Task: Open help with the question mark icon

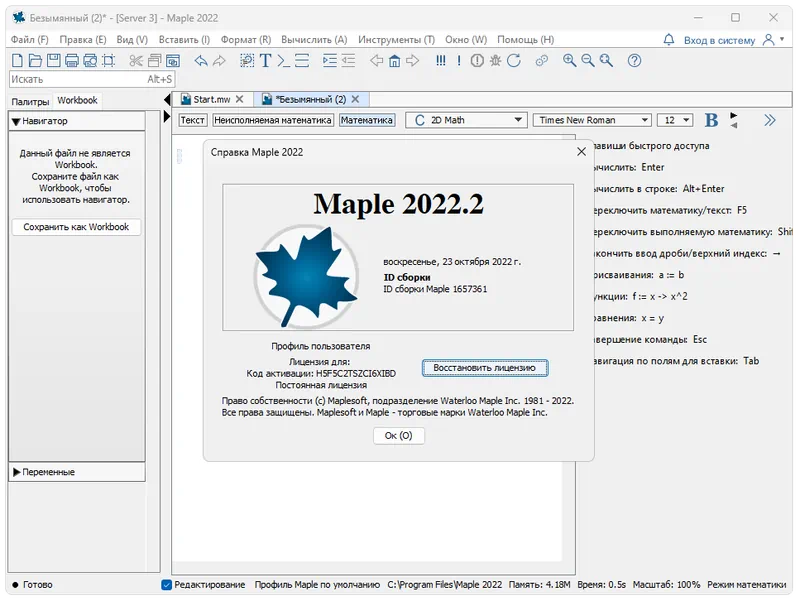Action: point(634,61)
